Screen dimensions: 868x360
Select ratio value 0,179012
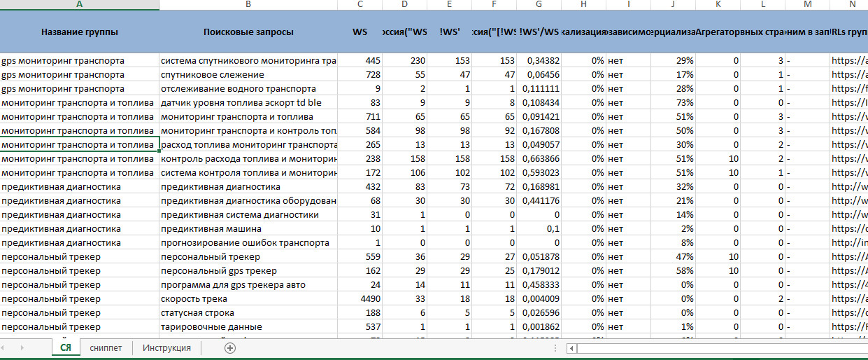tap(539, 271)
